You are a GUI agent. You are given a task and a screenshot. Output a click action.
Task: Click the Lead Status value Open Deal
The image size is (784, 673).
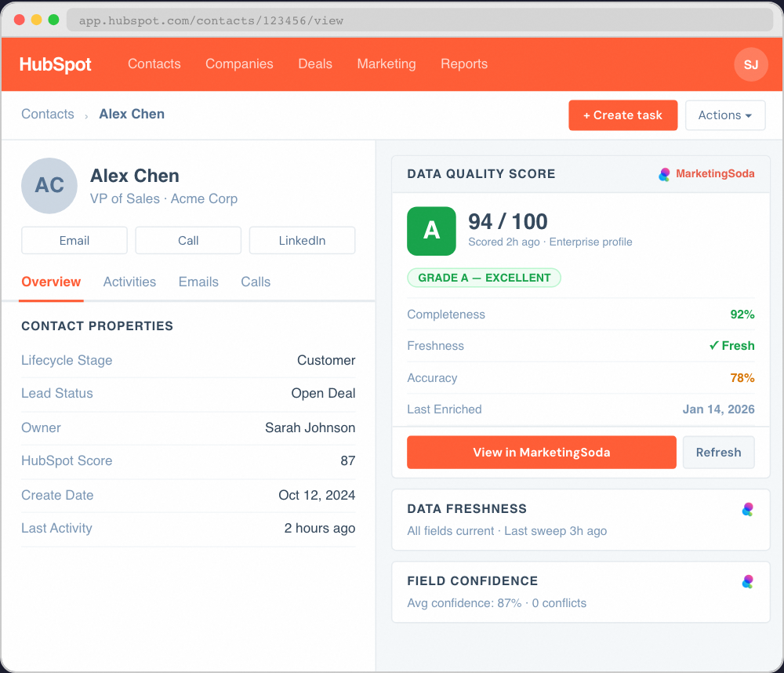coord(323,393)
